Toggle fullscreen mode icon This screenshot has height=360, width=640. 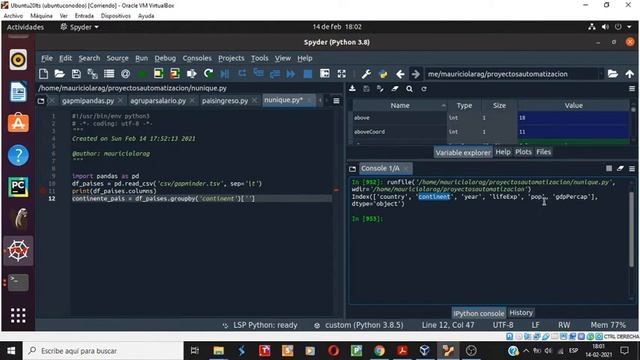click(342, 74)
